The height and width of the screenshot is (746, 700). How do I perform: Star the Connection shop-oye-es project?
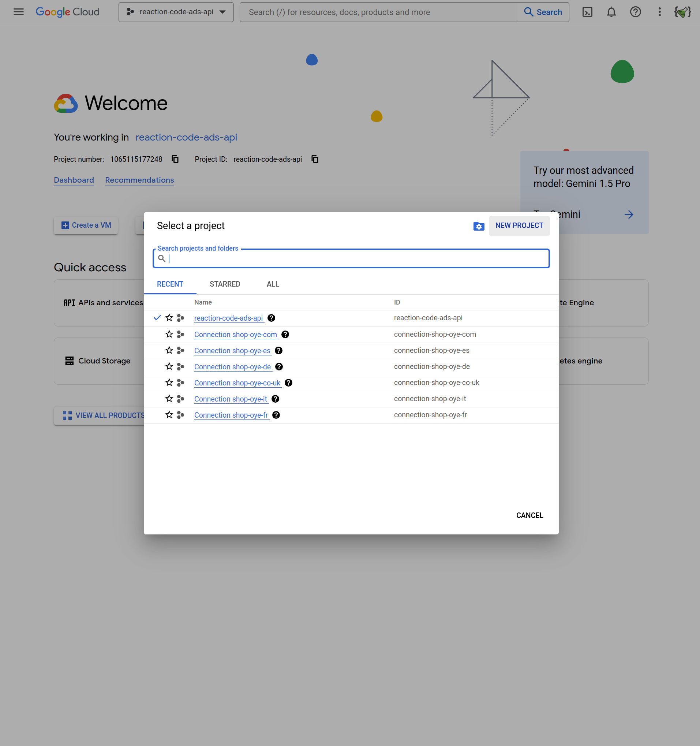169,350
